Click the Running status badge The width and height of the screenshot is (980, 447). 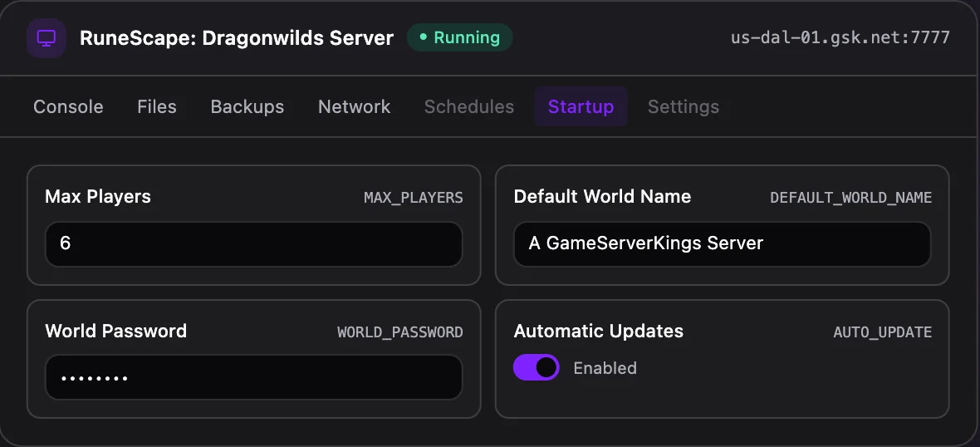click(460, 37)
